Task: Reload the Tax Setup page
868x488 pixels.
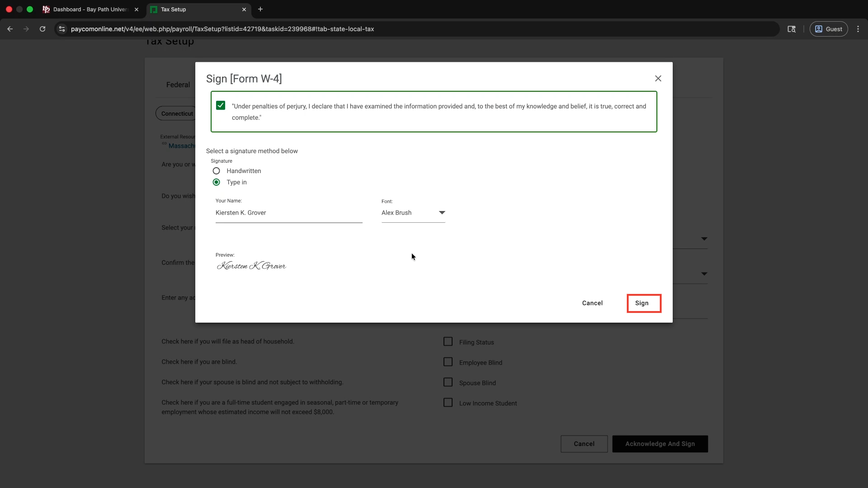Action: click(42, 29)
